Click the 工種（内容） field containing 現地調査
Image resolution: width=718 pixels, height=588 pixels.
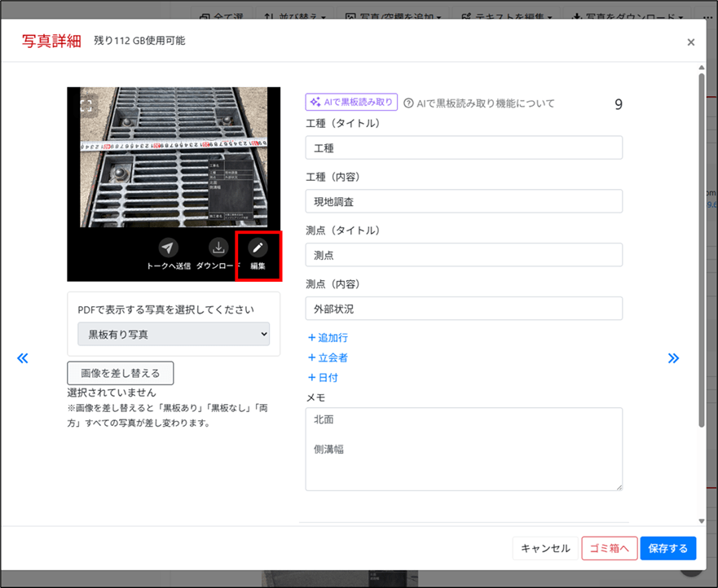tap(464, 201)
